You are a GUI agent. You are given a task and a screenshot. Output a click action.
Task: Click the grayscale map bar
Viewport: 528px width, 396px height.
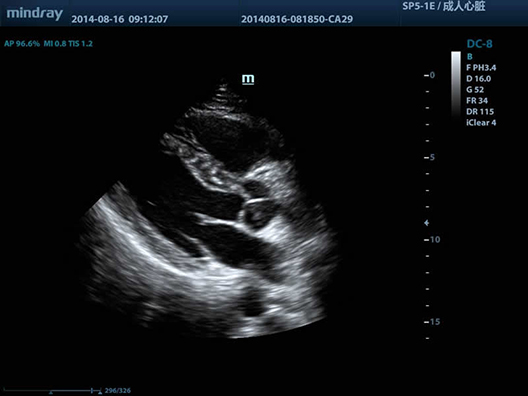point(456,84)
